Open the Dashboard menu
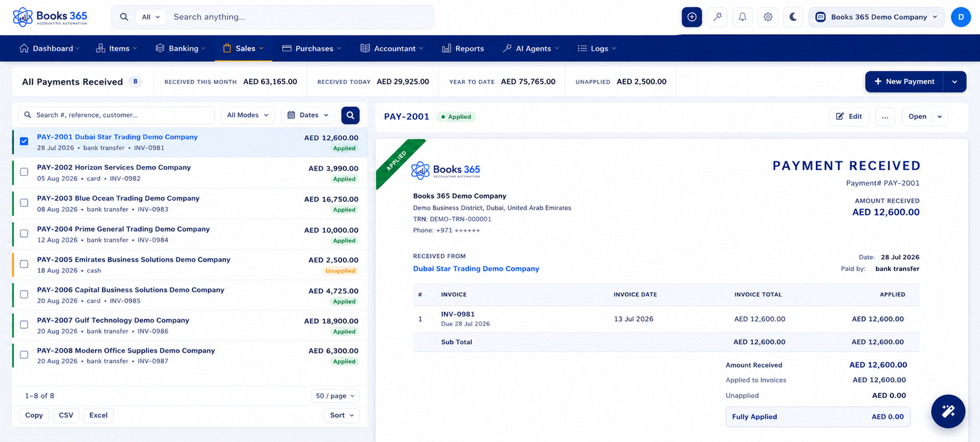The image size is (980, 442). click(50, 48)
